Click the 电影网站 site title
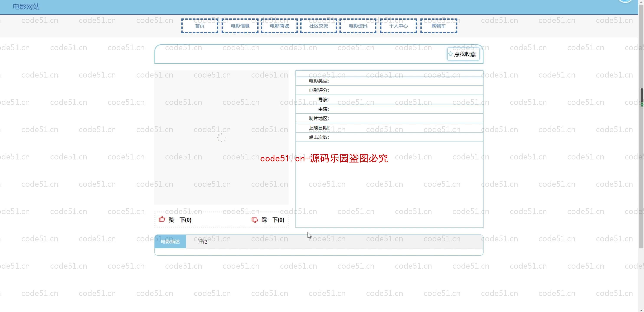The image size is (644, 312). [26, 7]
